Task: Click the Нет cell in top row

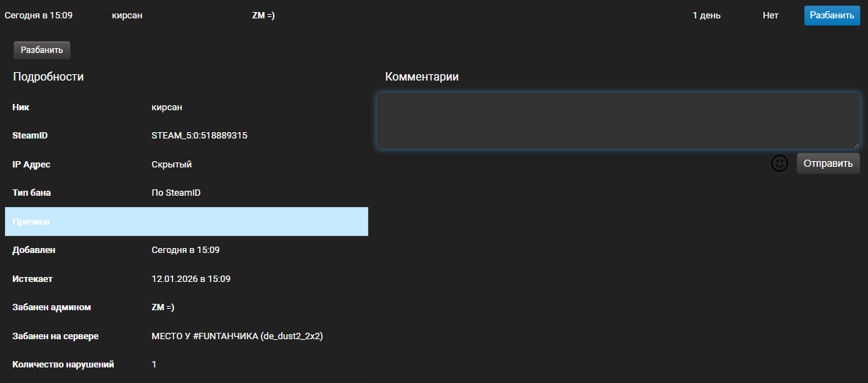Action: pos(770,16)
